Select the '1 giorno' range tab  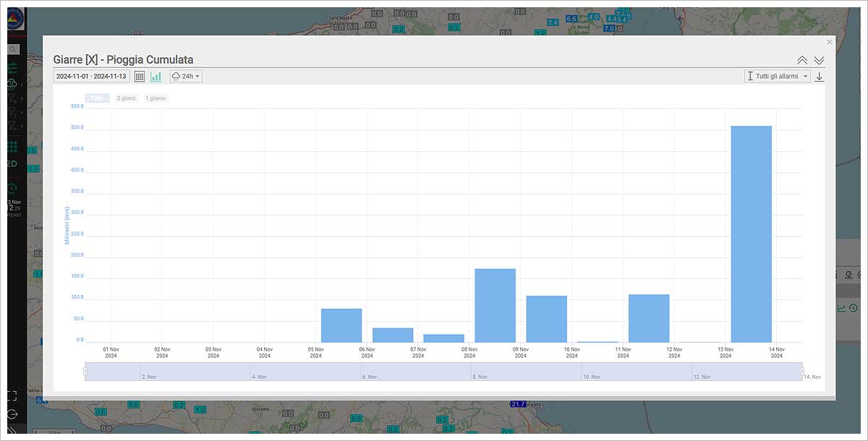156,98
